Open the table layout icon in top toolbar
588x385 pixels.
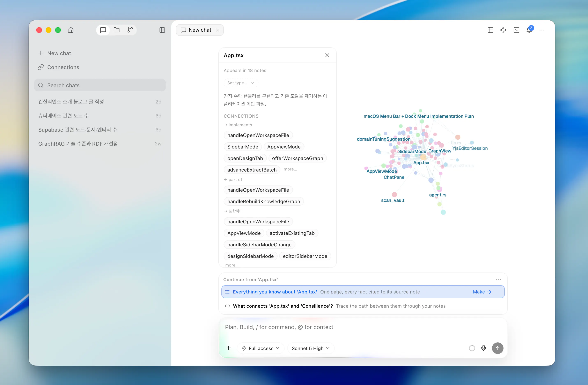click(x=490, y=30)
